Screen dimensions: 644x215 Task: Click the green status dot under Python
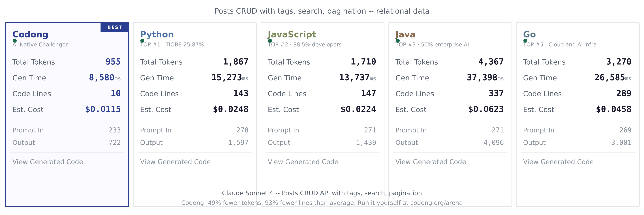pos(142,41)
